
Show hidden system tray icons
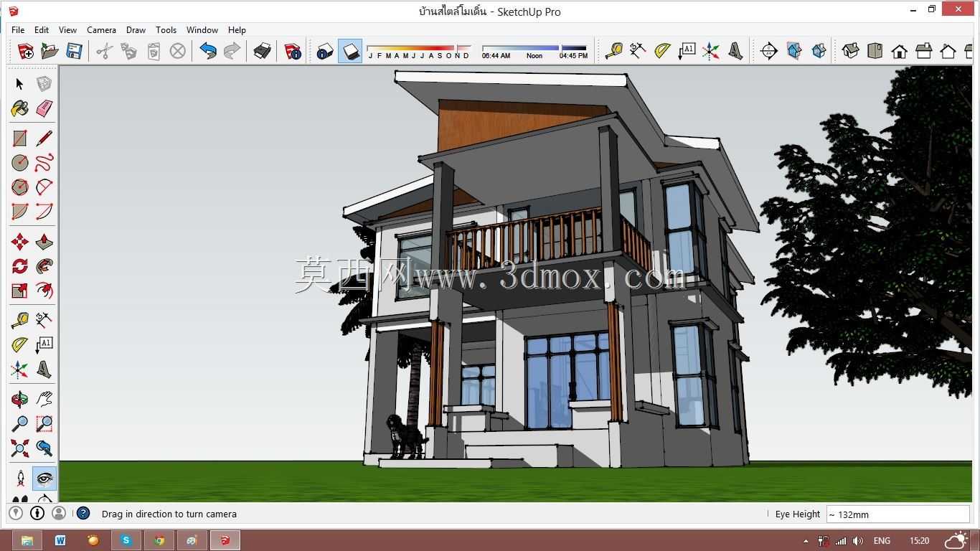click(806, 541)
